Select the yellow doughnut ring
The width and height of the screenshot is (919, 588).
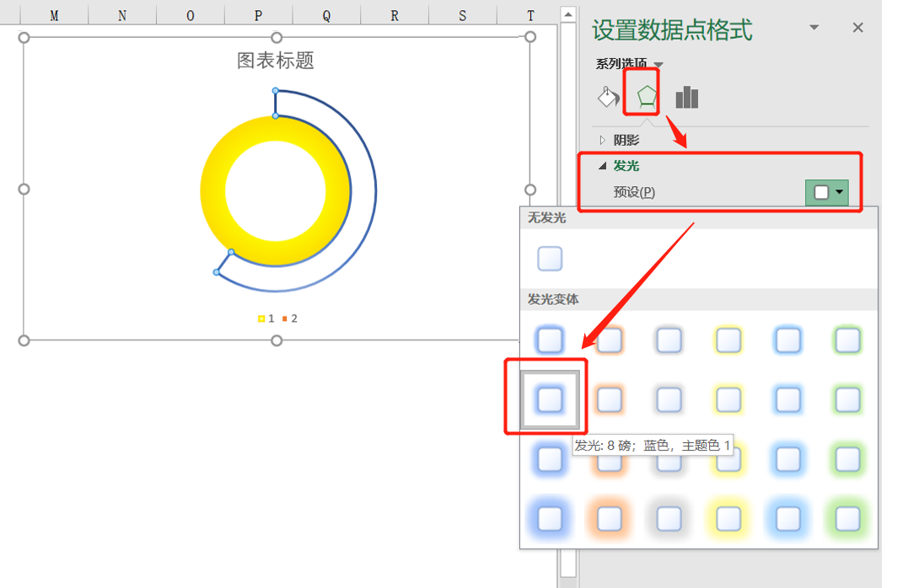coord(213,191)
